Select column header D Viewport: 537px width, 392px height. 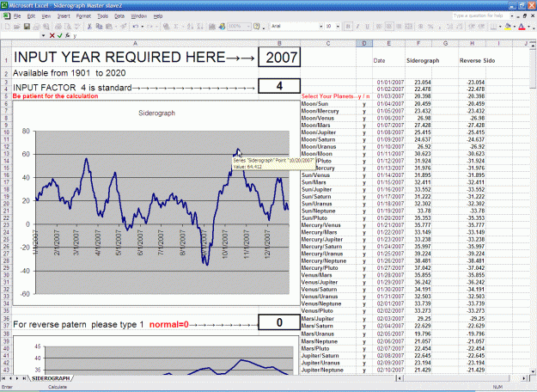pos(364,43)
